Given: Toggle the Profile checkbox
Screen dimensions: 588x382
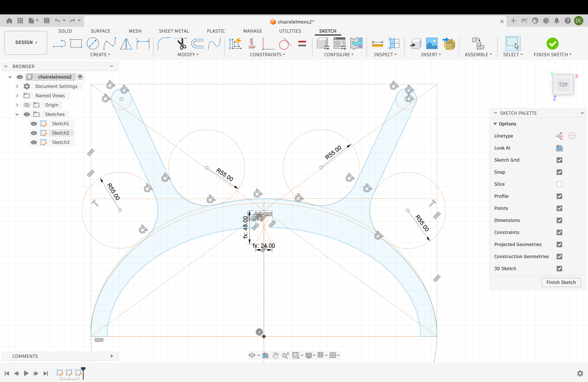Looking at the screenshot, I should [x=559, y=196].
